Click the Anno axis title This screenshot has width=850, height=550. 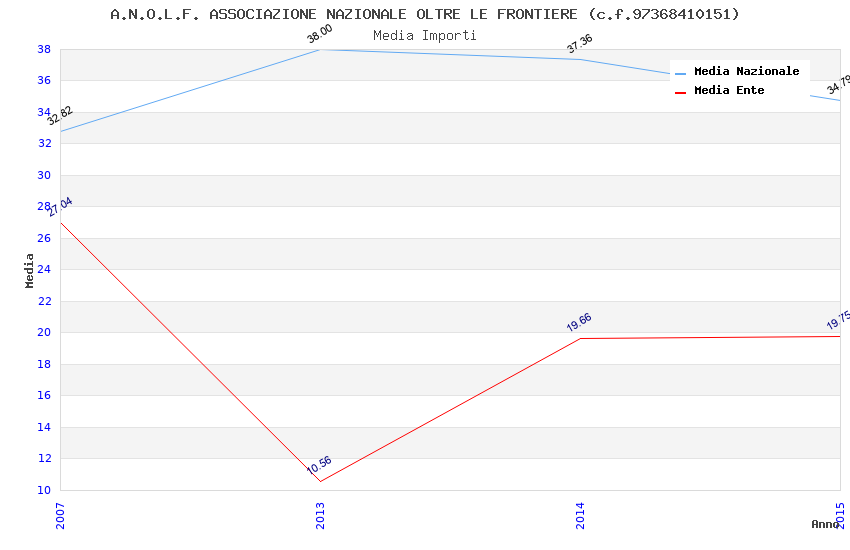825,524
